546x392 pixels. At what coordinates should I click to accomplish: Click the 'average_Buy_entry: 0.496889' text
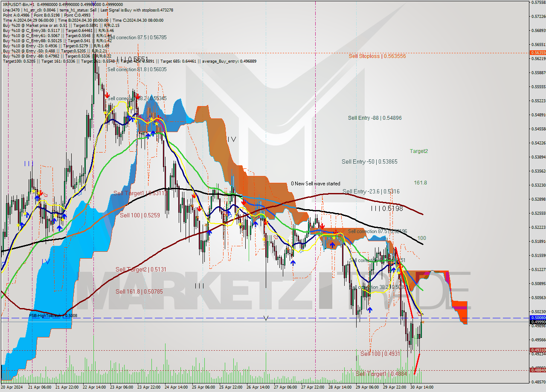pyautogui.click(x=229, y=61)
